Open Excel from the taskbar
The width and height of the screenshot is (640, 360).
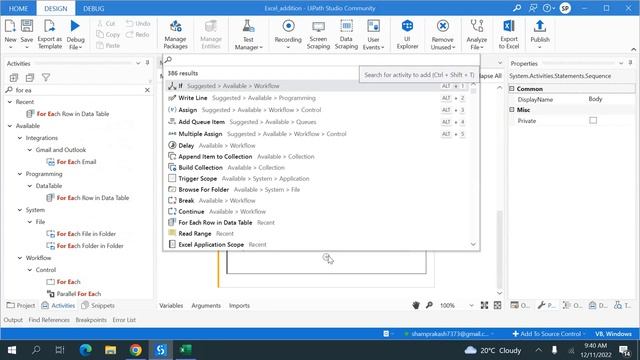186,350
